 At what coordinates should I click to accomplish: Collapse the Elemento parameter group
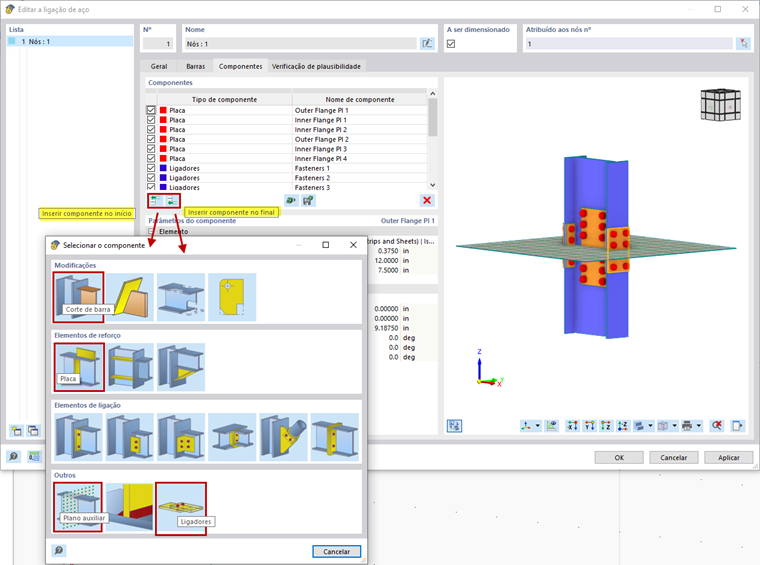(151, 232)
